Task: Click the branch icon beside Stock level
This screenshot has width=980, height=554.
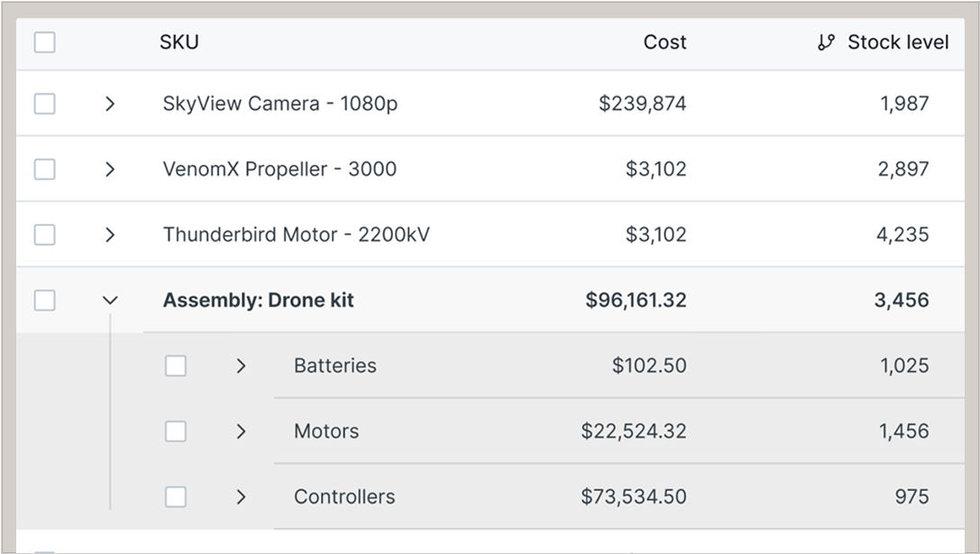Action: [826, 42]
